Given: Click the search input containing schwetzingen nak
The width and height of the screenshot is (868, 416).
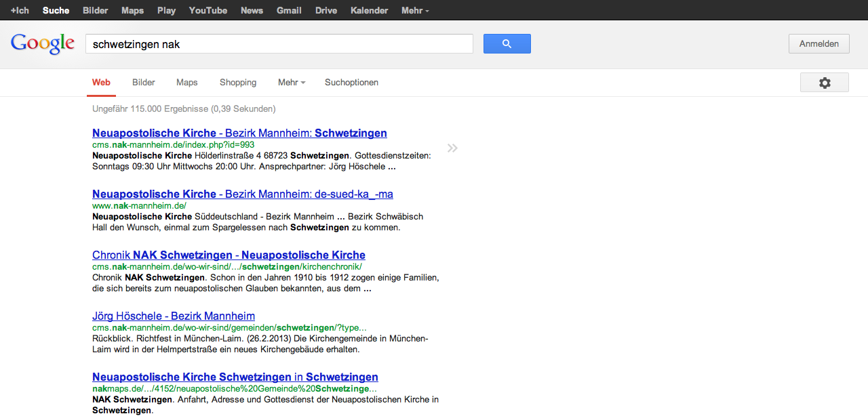Looking at the screenshot, I should click(x=278, y=44).
